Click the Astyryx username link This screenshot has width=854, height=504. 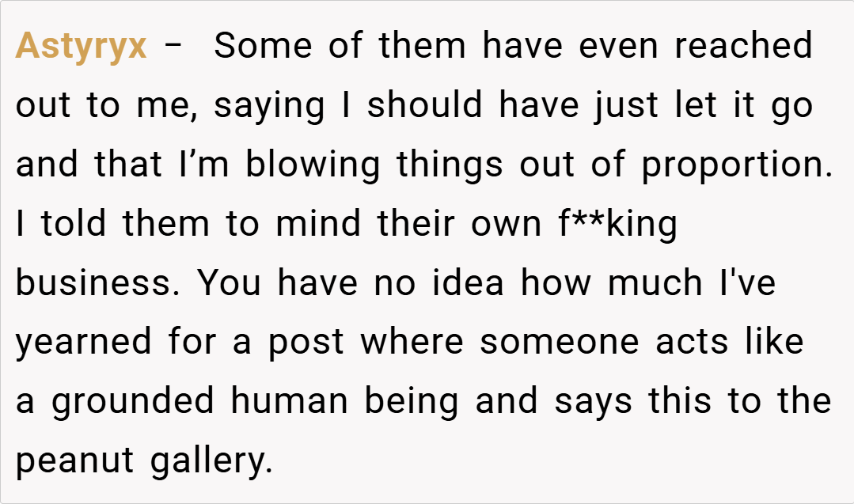pos(81,47)
